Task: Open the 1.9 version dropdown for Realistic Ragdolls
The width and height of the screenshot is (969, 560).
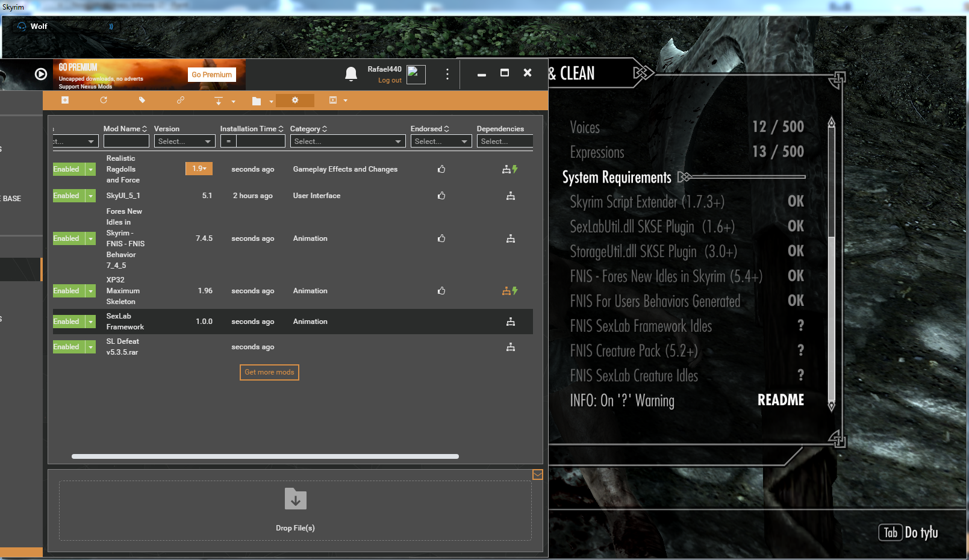Action: click(x=199, y=169)
